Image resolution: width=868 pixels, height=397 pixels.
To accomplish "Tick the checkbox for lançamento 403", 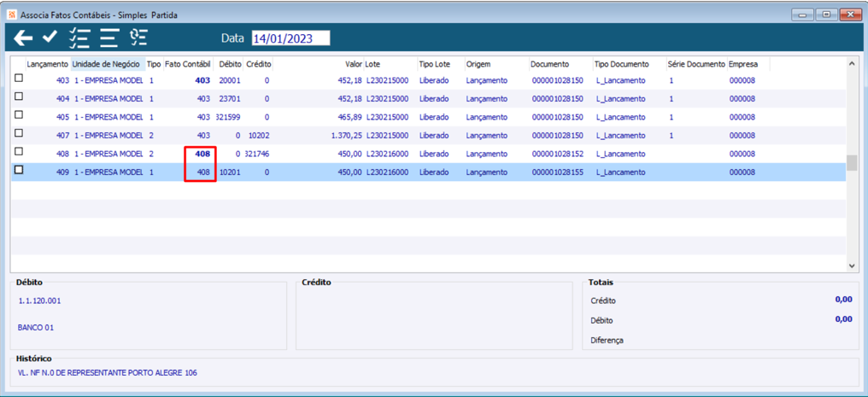I will click(19, 79).
